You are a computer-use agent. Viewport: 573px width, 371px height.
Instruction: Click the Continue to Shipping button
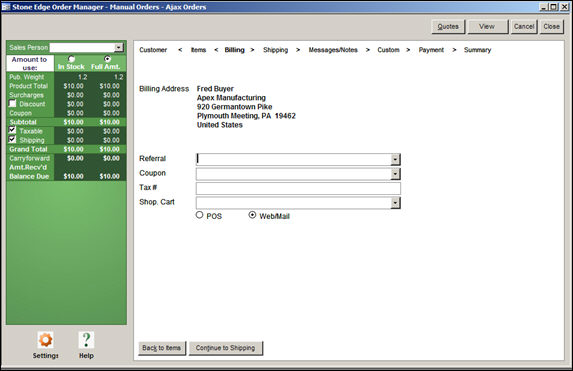tap(225, 348)
